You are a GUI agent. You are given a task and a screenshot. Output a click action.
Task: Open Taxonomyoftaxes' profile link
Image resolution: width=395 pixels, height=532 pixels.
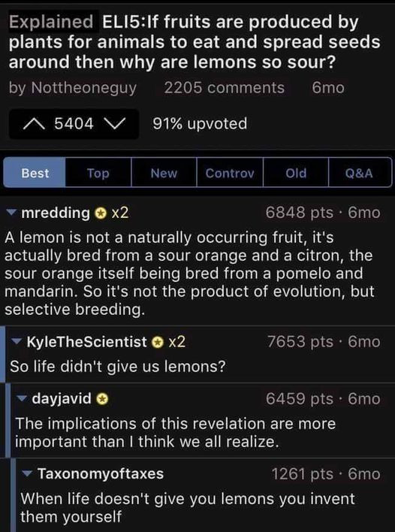[101, 473]
